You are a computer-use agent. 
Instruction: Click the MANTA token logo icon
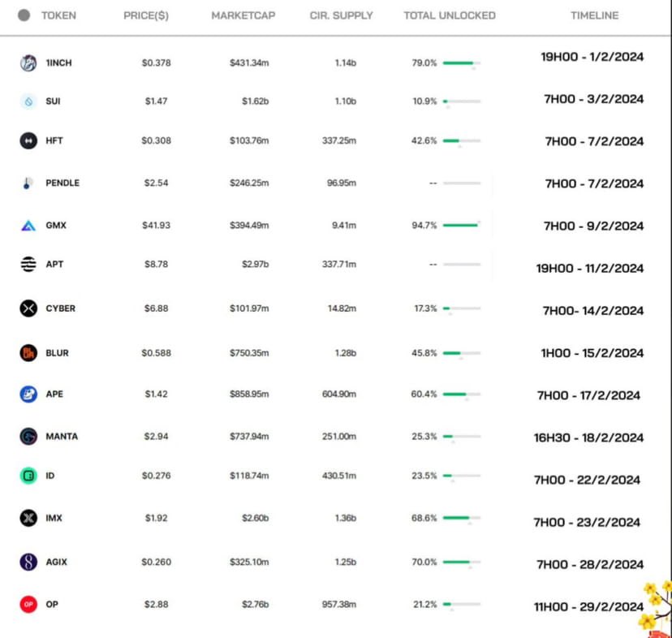[28, 437]
